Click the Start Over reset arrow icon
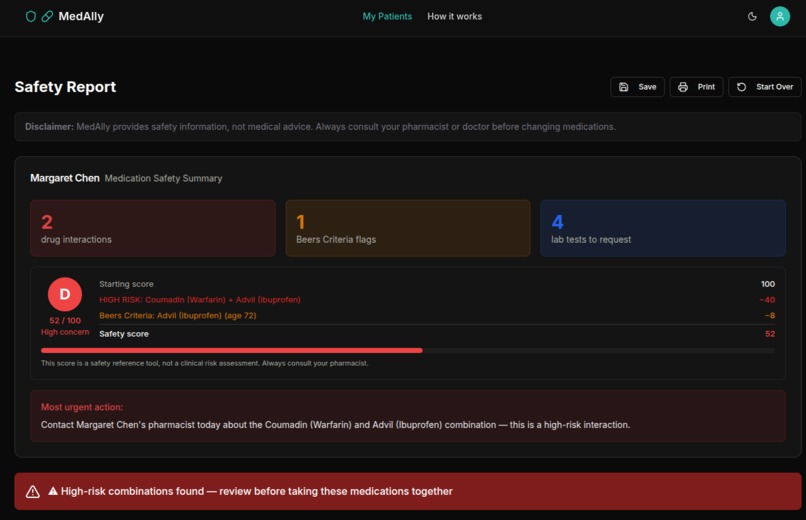The image size is (806, 520). click(x=741, y=87)
